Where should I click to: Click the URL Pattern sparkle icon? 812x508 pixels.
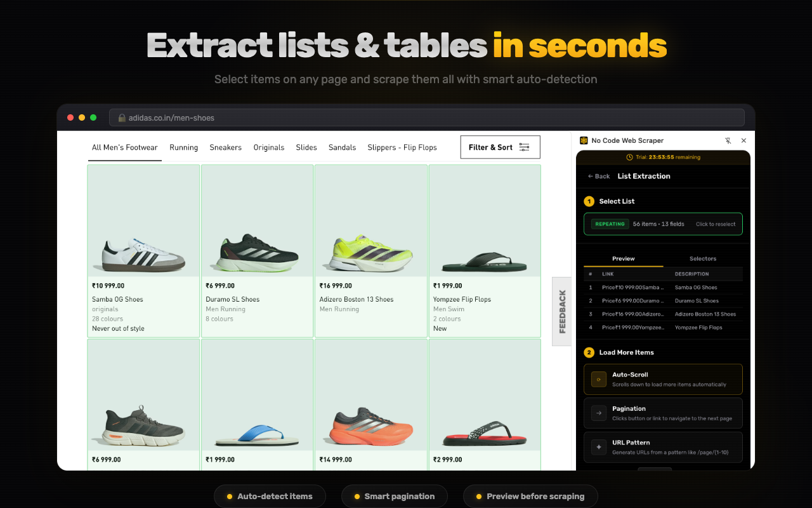pos(598,447)
